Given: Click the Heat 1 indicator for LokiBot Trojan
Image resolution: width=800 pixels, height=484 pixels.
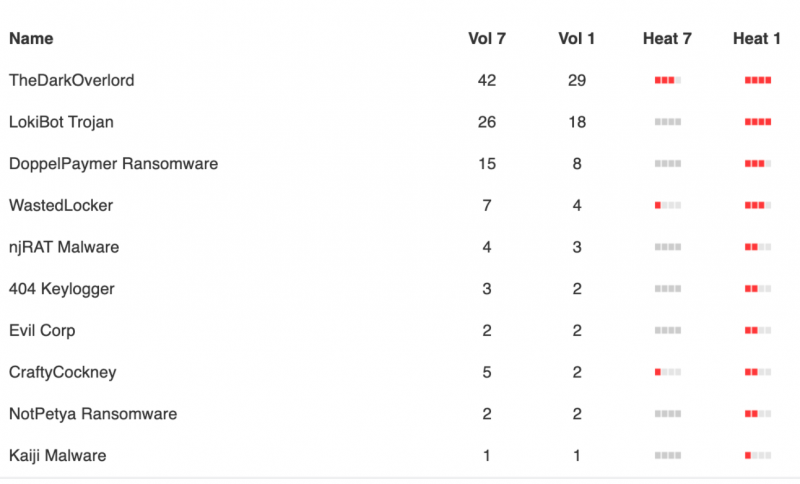Looking at the screenshot, I should pos(758,122).
